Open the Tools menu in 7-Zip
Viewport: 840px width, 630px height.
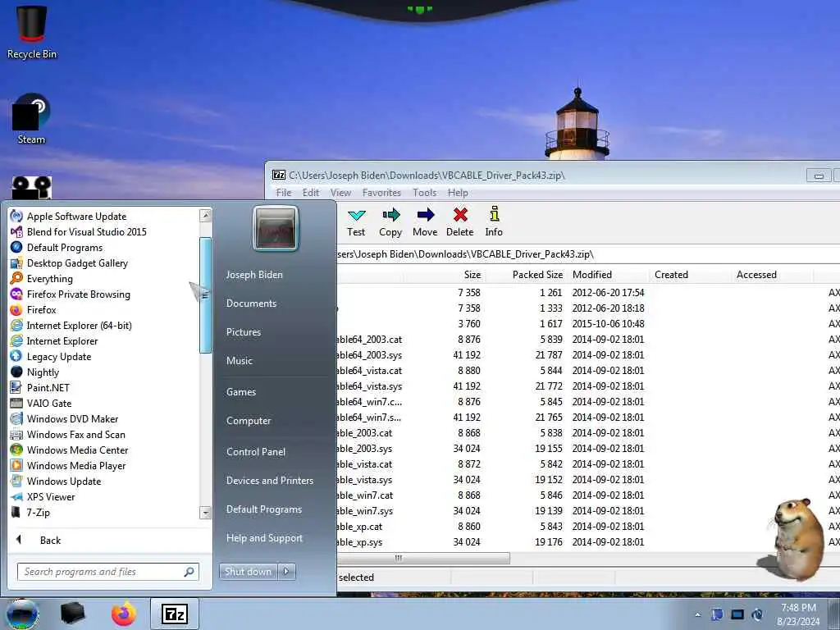[424, 192]
